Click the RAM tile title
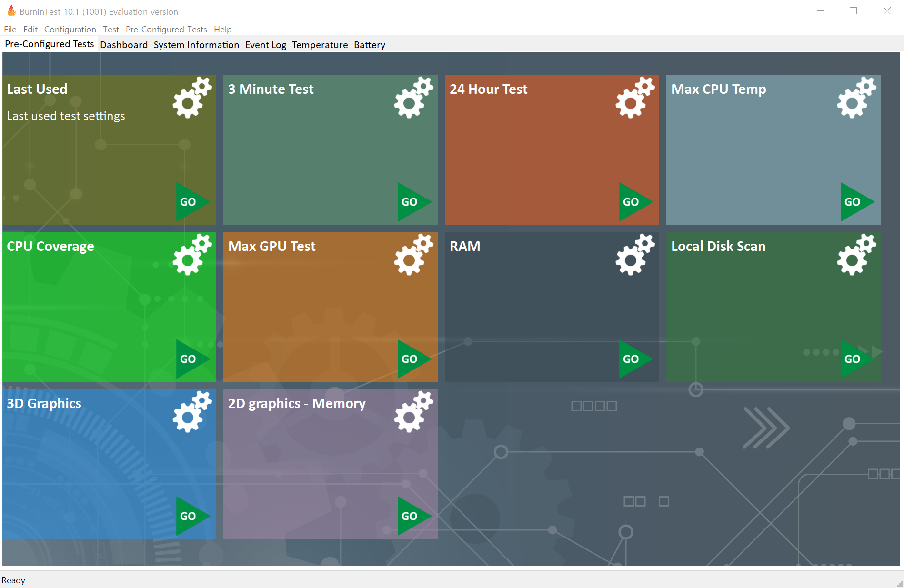Screen dimensions: 904x588 (x=465, y=246)
